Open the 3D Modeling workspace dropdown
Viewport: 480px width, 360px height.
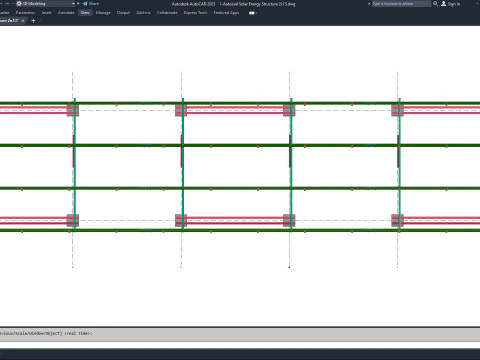click(x=46, y=4)
